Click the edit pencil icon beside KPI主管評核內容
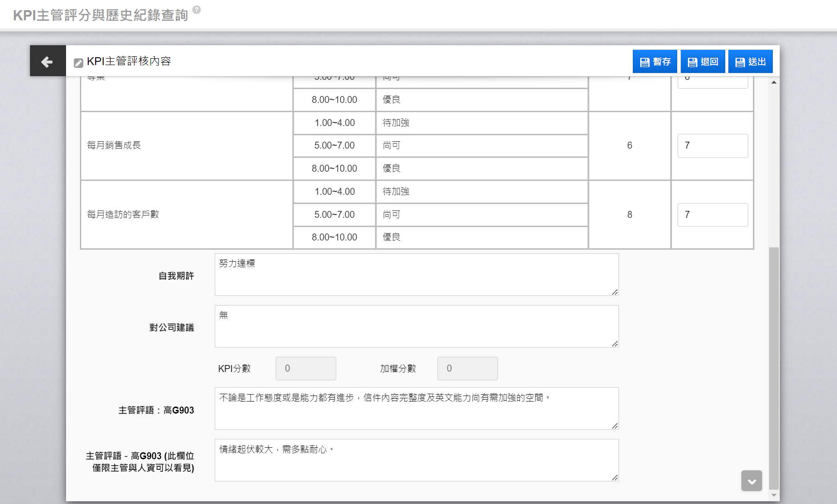 [x=79, y=63]
